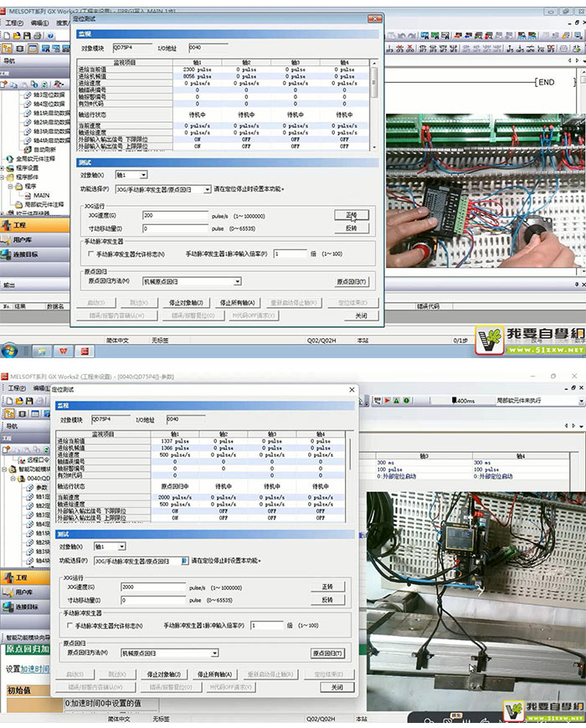Collapse 程序 node above MAIN in upper tree
The height and width of the screenshot is (728, 586).
tap(10, 186)
